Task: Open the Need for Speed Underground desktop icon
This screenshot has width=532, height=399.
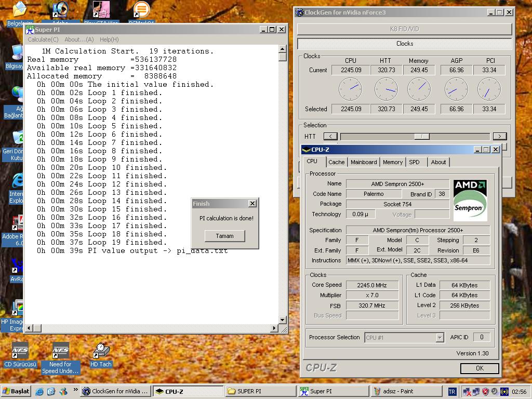Action: click(60, 358)
